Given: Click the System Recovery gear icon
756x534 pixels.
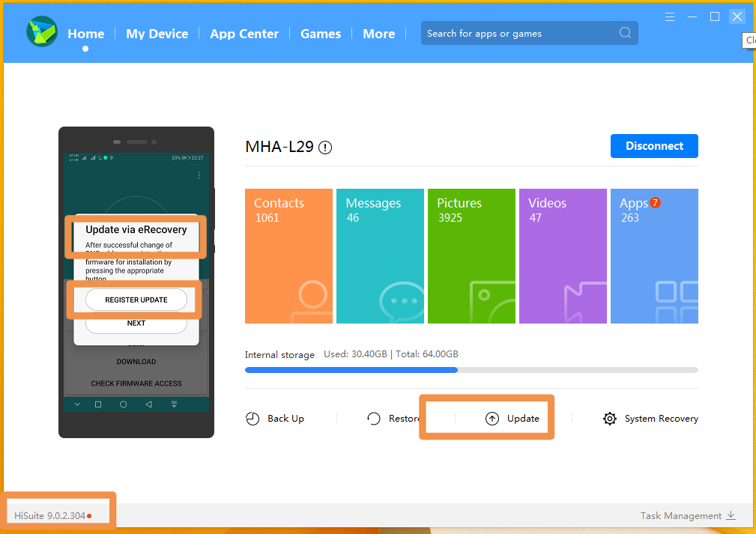Looking at the screenshot, I should (x=610, y=419).
